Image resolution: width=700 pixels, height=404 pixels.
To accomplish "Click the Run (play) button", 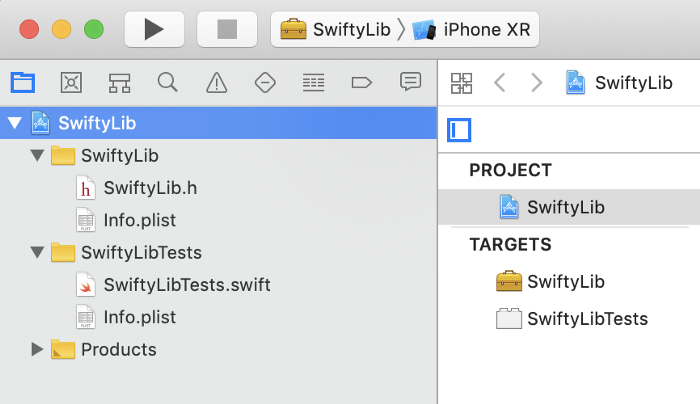I will click(154, 29).
